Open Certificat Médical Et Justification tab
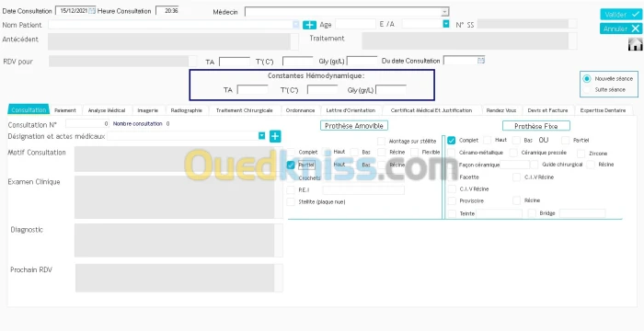Viewport: 644px width, 331px height. pyautogui.click(x=431, y=110)
